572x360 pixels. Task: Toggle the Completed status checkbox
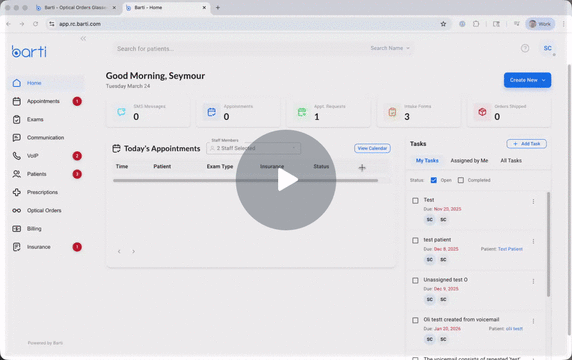click(x=461, y=180)
